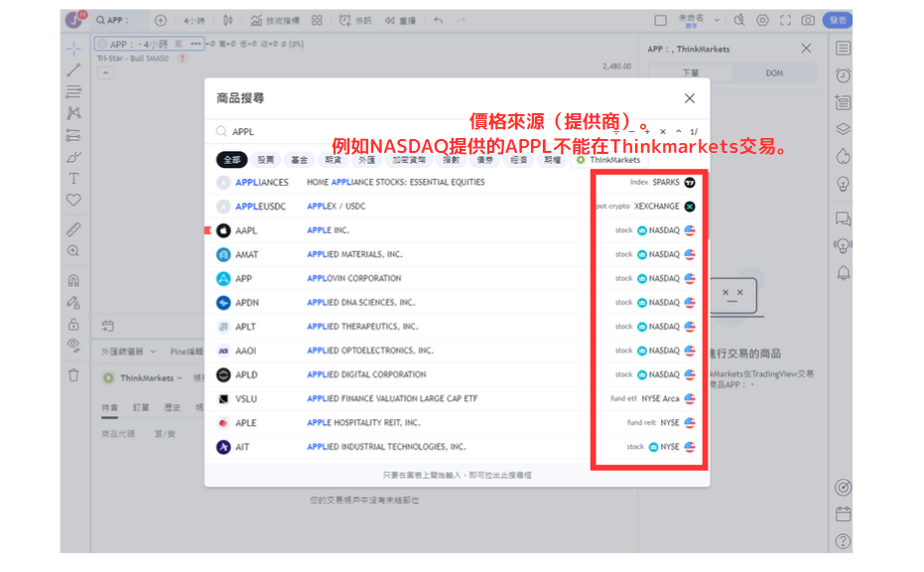This screenshot has height=572, width=924.
Task: Select the patterns drawing tool
Action: (x=73, y=113)
